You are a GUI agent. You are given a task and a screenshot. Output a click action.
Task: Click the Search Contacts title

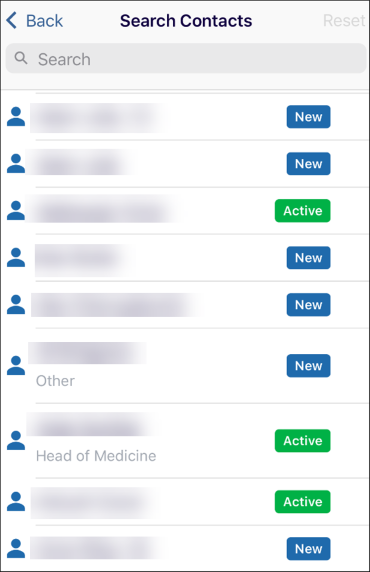186,21
